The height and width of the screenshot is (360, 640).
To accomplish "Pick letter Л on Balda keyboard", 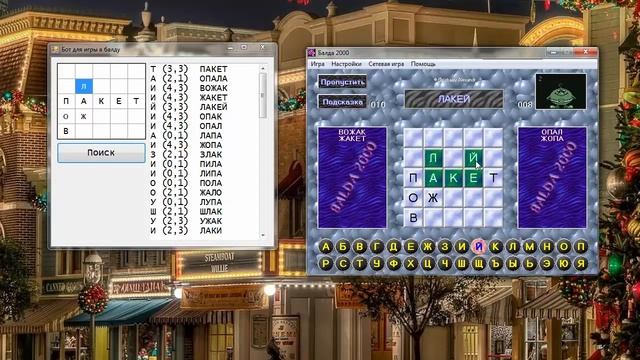I will pos(513,247).
